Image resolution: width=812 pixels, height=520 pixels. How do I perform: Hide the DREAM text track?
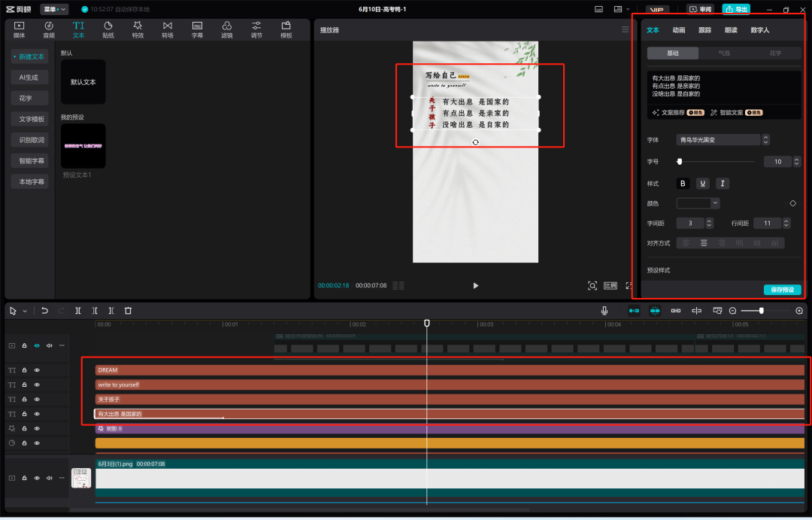(x=37, y=370)
